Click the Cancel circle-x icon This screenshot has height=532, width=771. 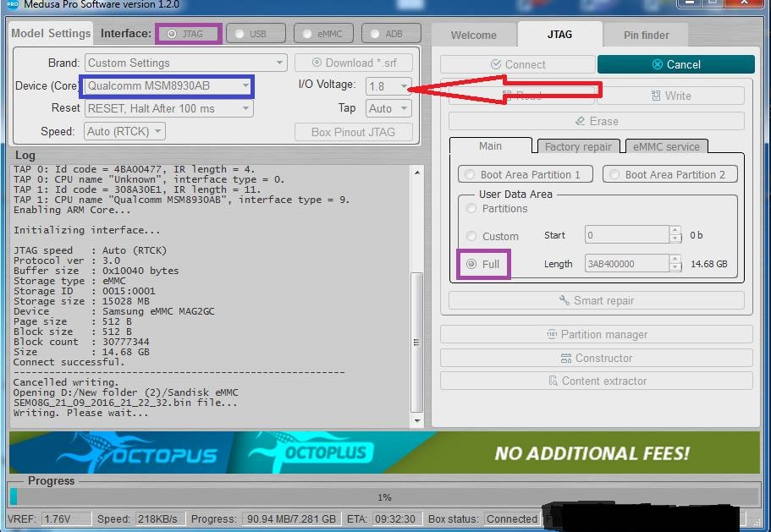[657, 64]
